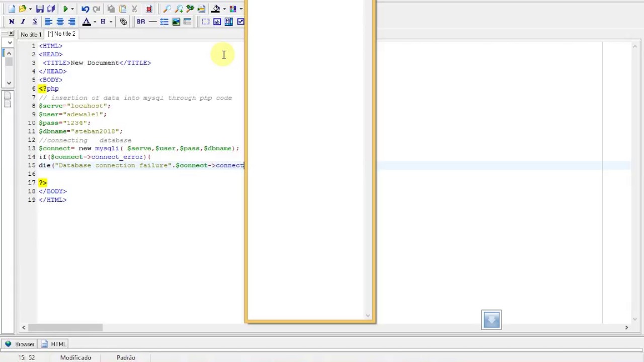Click the editor horizontal scrollbar thumb
The height and width of the screenshot is (362, 644).
65,327
